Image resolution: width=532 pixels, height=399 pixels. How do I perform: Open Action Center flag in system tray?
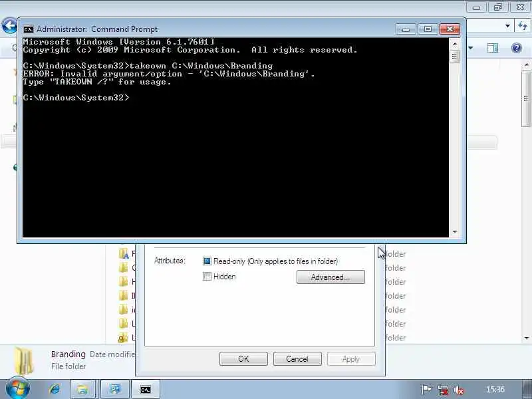(x=426, y=390)
